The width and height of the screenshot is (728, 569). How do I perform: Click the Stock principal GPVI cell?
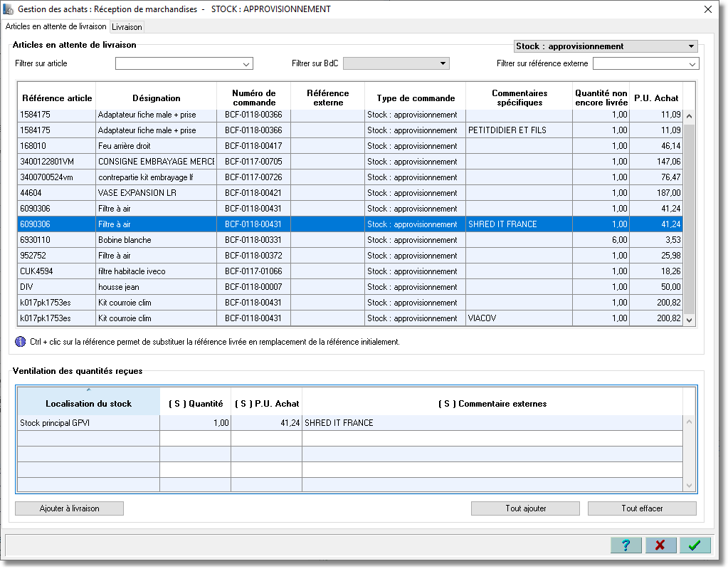89,423
